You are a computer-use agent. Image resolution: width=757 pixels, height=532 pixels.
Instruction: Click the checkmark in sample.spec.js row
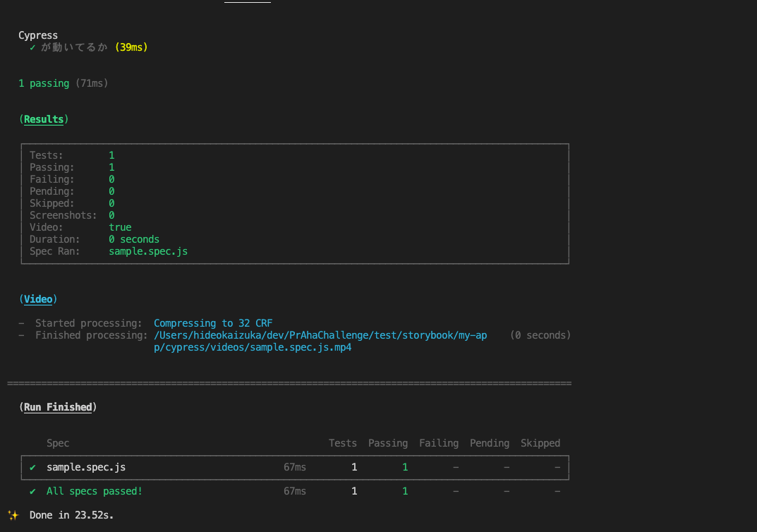[32, 467]
